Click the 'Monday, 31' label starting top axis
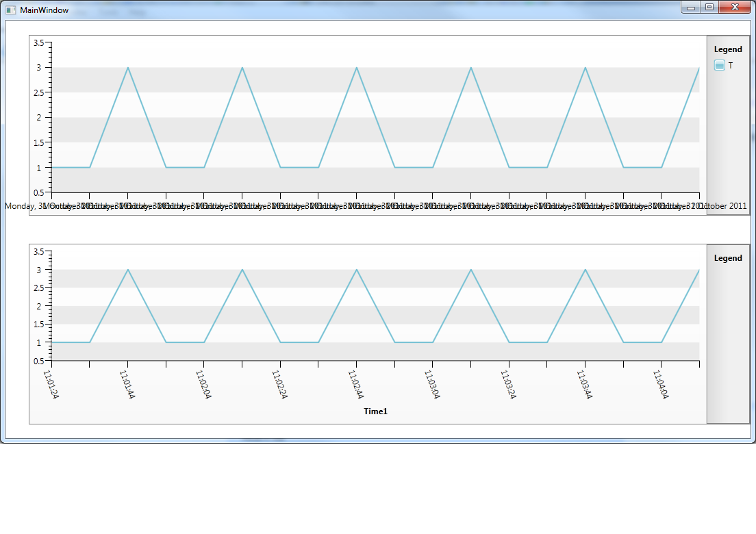Image resolution: width=756 pixels, height=534 pixels. (x=25, y=206)
